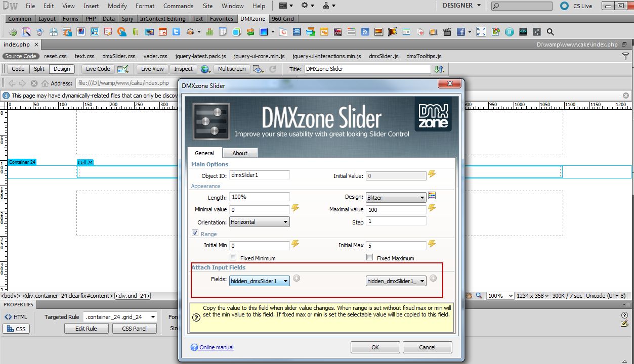Image resolution: width=634 pixels, height=364 pixels.
Task: Click the Step input field
Action: coord(396,221)
